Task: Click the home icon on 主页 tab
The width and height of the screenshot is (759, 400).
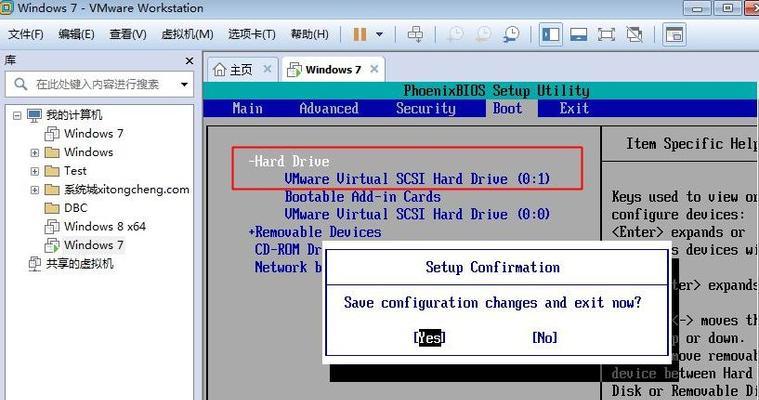Action: pyautogui.click(x=219, y=70)
